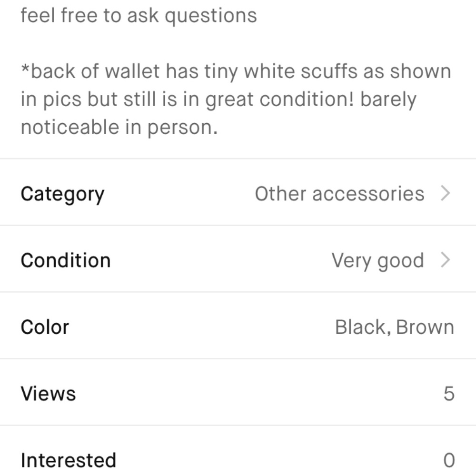Select the word 'Black' in Color value
This screenshot has width=476, height=476.
pos(363,327)
